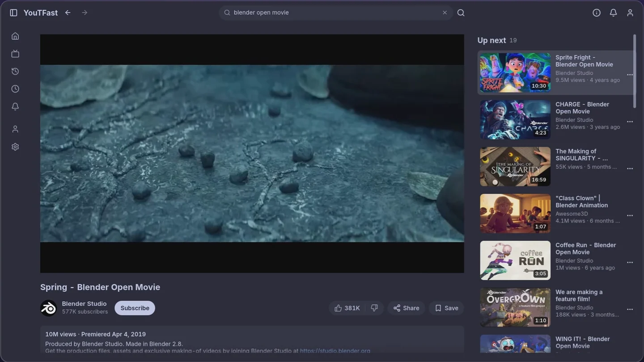Viewport: 644px width, 362px height.
Task: Click the Spring video player
Action: point(252,153)
